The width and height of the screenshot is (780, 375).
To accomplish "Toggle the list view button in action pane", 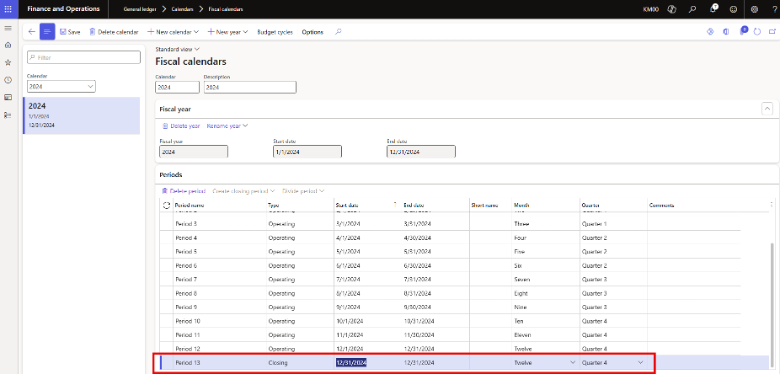I will pos(47,32).
